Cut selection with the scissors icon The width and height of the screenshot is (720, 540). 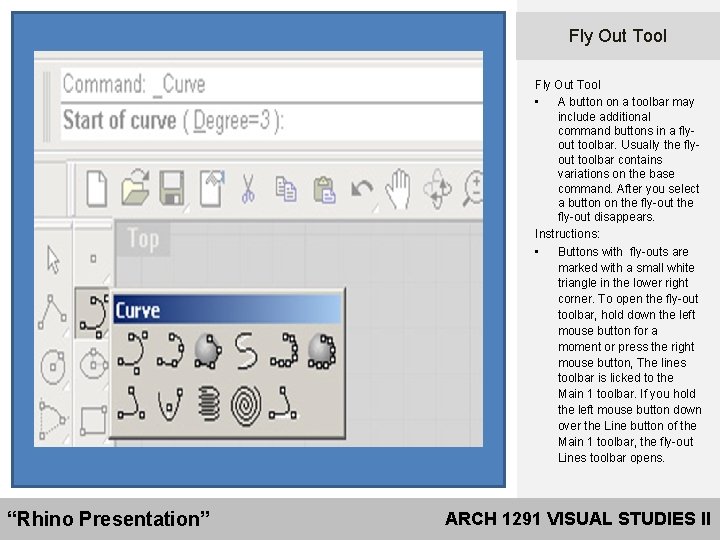click(248, 188)
